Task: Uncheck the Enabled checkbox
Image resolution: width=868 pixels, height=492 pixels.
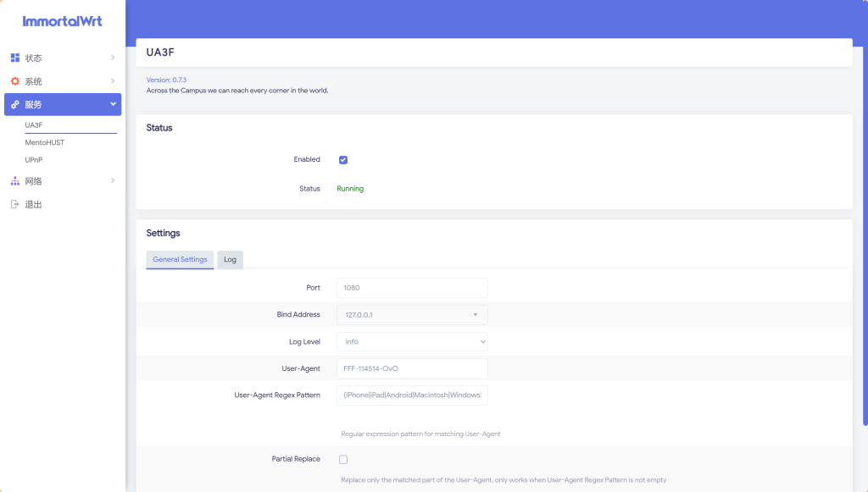Action: pos(343,160)
